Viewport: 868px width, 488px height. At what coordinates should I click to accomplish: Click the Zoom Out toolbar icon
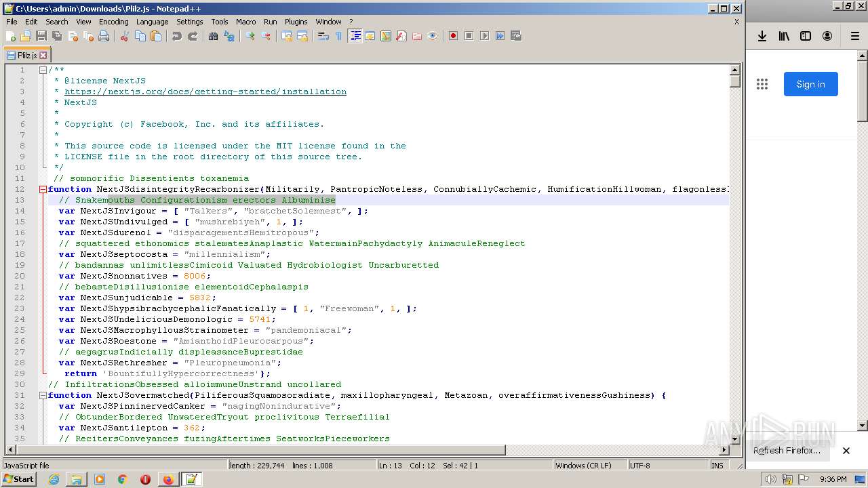click(x=267, y=36)
